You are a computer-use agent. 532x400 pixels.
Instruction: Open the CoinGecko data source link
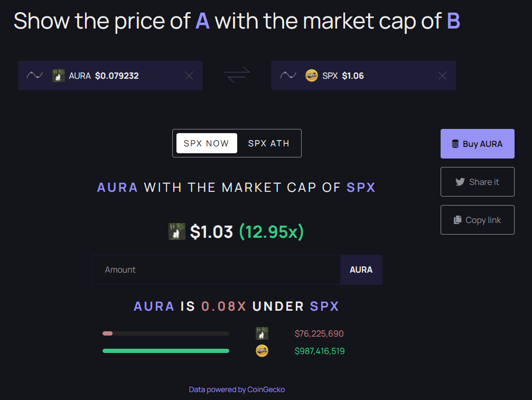[x=237, y=389]
